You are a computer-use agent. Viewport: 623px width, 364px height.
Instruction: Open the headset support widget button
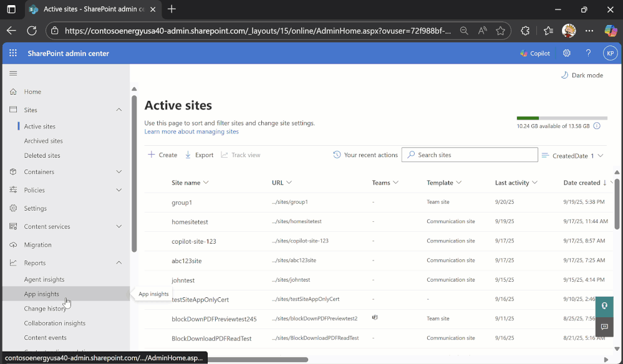pos(604,306)
